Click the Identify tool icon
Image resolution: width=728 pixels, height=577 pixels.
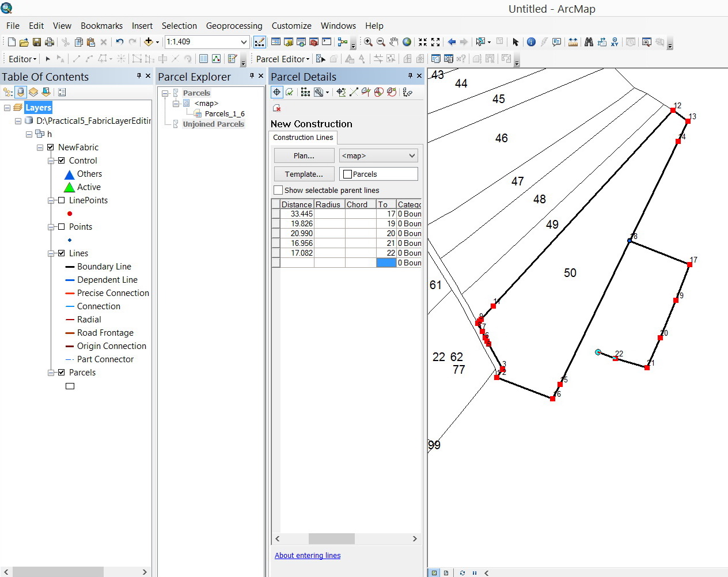tap(531, 42)
